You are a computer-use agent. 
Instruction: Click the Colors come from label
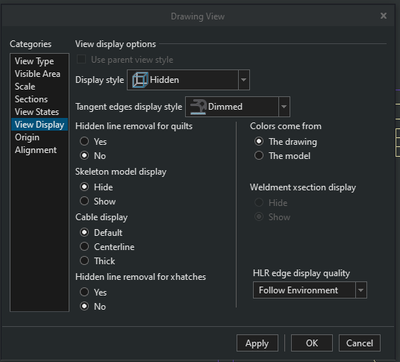286,126
